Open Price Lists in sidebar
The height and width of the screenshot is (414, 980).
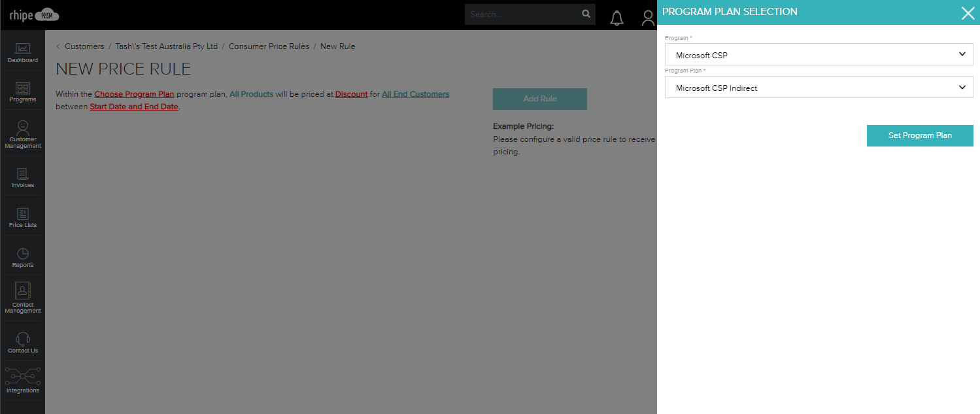pyautogui.click(x=23, y=218)
